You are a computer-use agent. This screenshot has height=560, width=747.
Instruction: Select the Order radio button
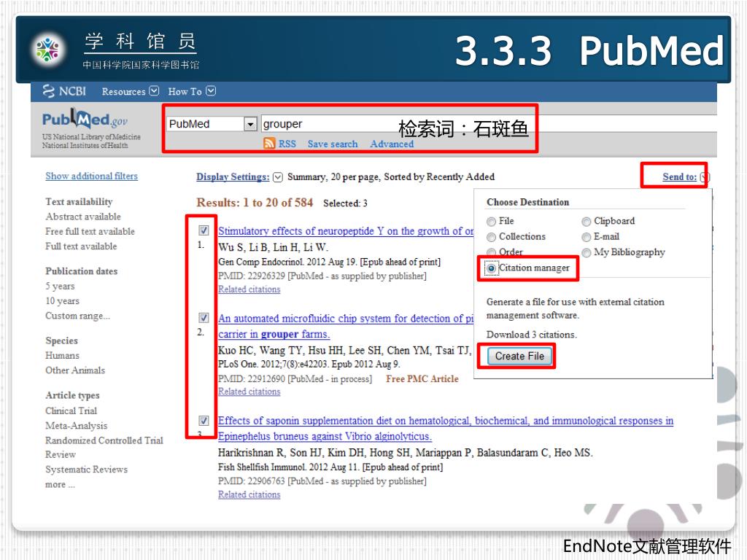(491, 252)
